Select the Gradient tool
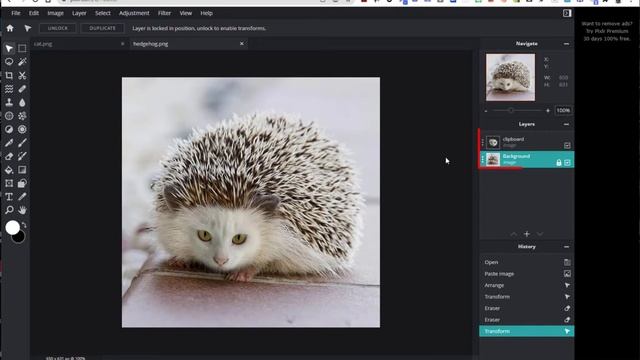This screenshot has width=640, height=360. 22,170
